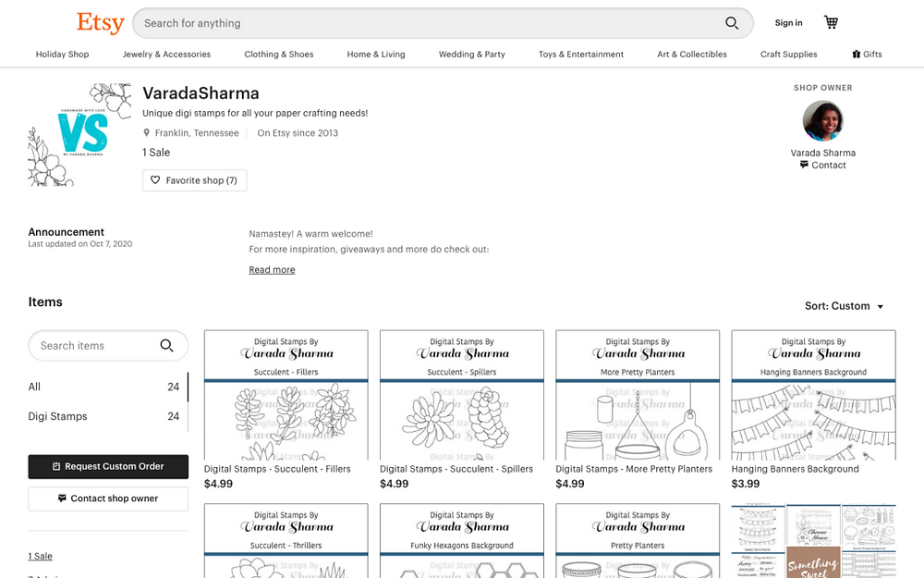This screenshot has height=578, width=924.
Task: Select Digi Stamps category
Action: click(x=103, y=416)
